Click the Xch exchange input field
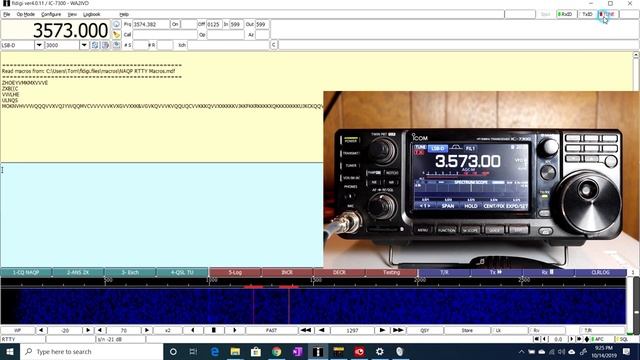The width and height of the screenshot is (640, 360). pos(228,45)
